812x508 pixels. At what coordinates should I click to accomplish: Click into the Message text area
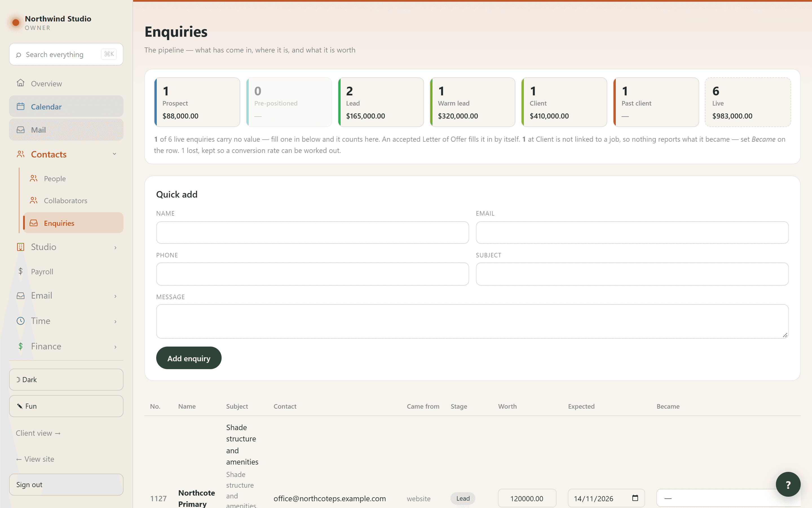[473, 321]
